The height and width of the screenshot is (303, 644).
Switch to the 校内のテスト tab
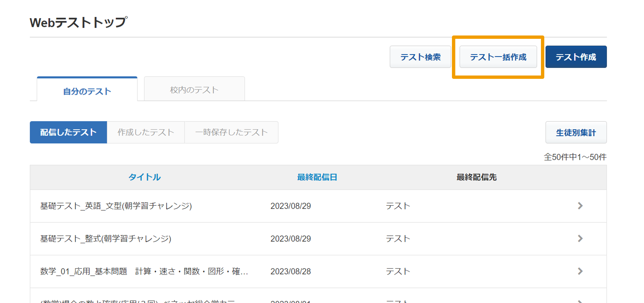pyautogui.click(x=194, y=89)
